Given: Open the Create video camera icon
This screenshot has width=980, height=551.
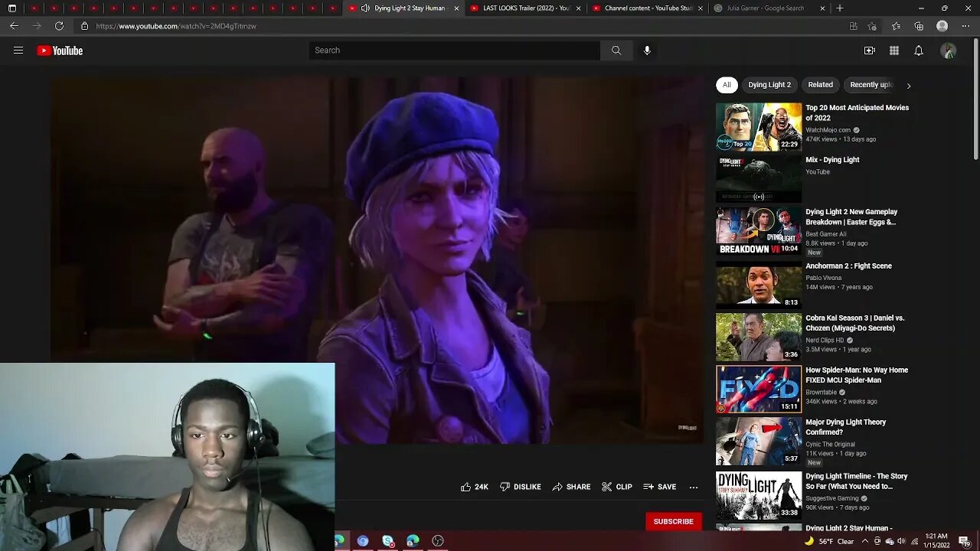Looking at the screenshot, I should [870, 51].
